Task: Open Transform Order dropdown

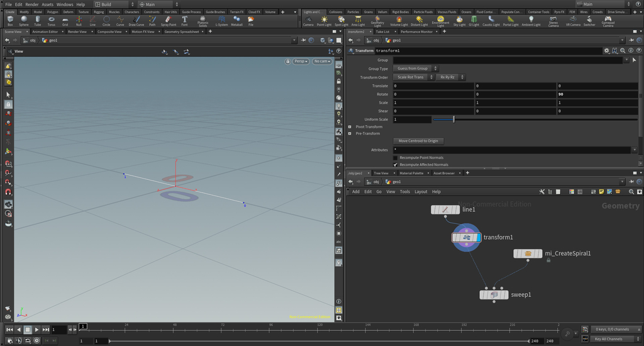Action: (x=413, y=77)
